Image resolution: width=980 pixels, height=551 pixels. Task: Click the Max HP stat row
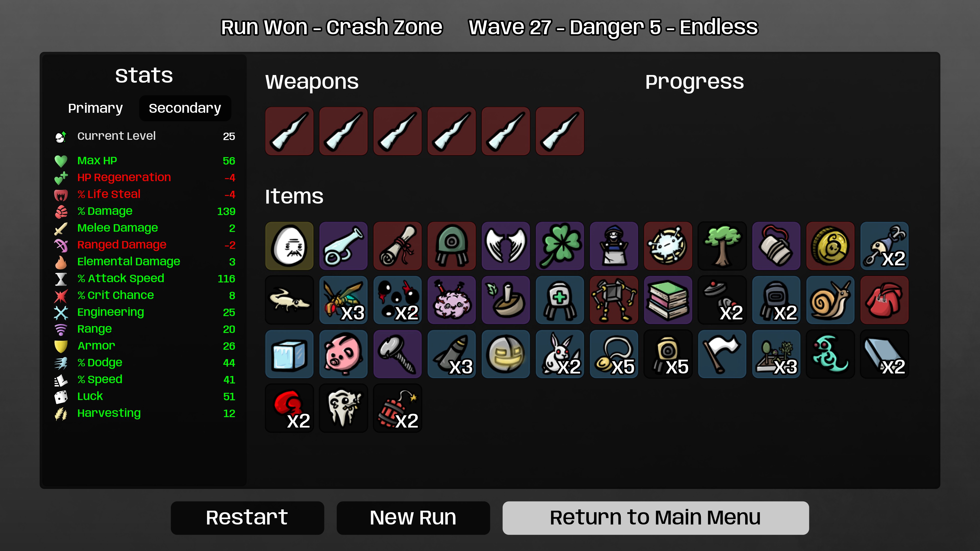(144, 161)
